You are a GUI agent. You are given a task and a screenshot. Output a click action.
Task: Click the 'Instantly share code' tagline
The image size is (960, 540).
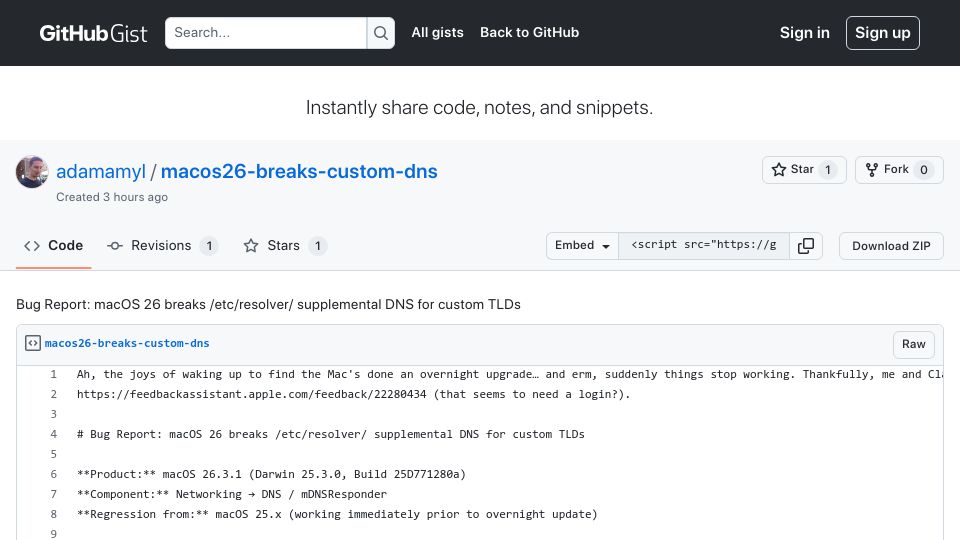(479, 108)
